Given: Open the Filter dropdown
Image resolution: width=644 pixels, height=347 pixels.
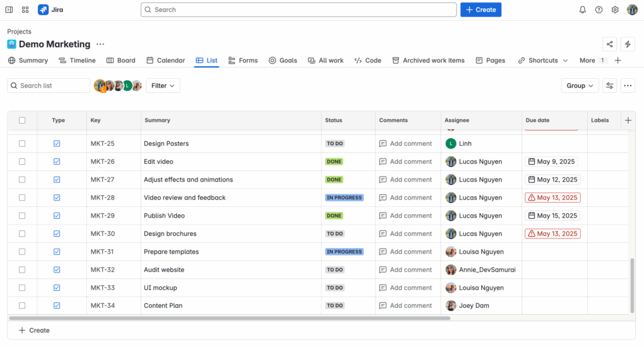Looking at the screenshot, I should click(163, 85).
